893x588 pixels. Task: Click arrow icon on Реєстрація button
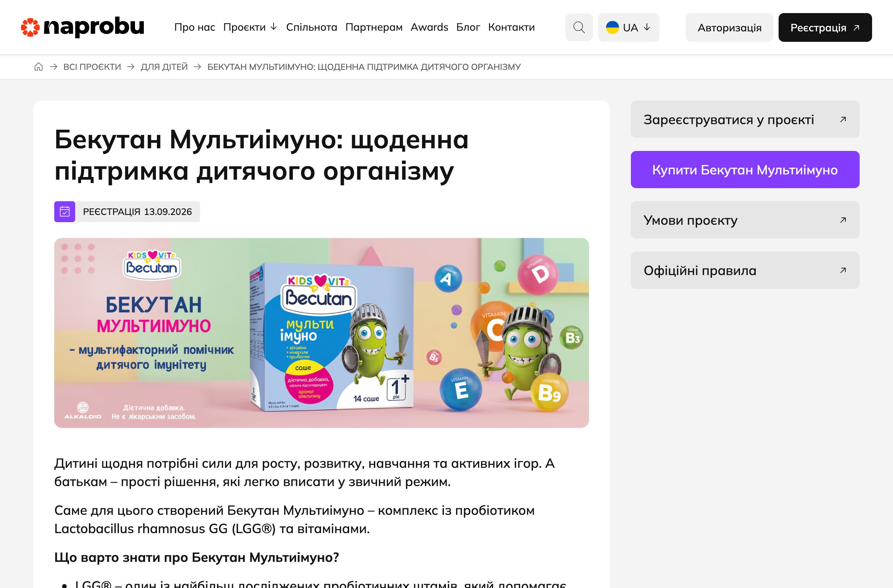(x=857, y=27)
